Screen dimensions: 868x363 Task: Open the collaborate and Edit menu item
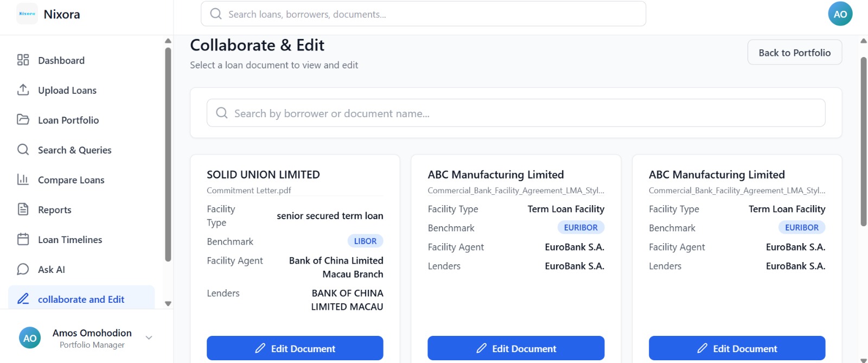point(81,299)
